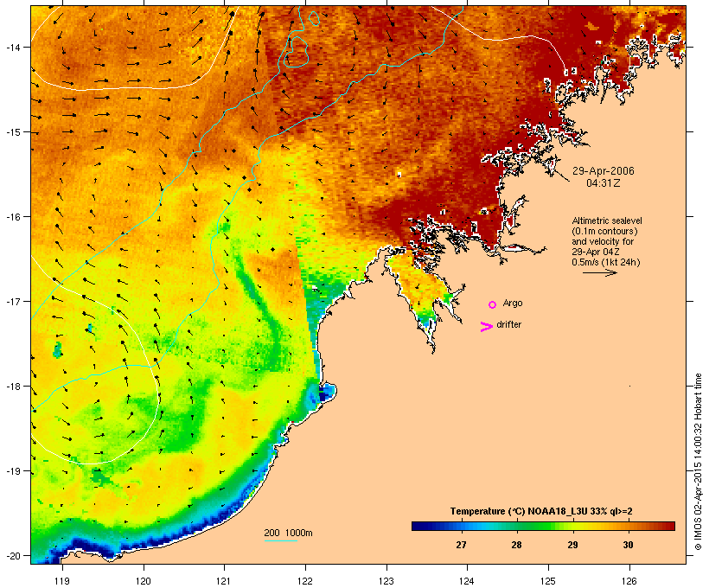The height and width of the screenshot is (588, 709).
Task: Click the color bar value 28
Action: pyautogui.click(x=516, y=545)
